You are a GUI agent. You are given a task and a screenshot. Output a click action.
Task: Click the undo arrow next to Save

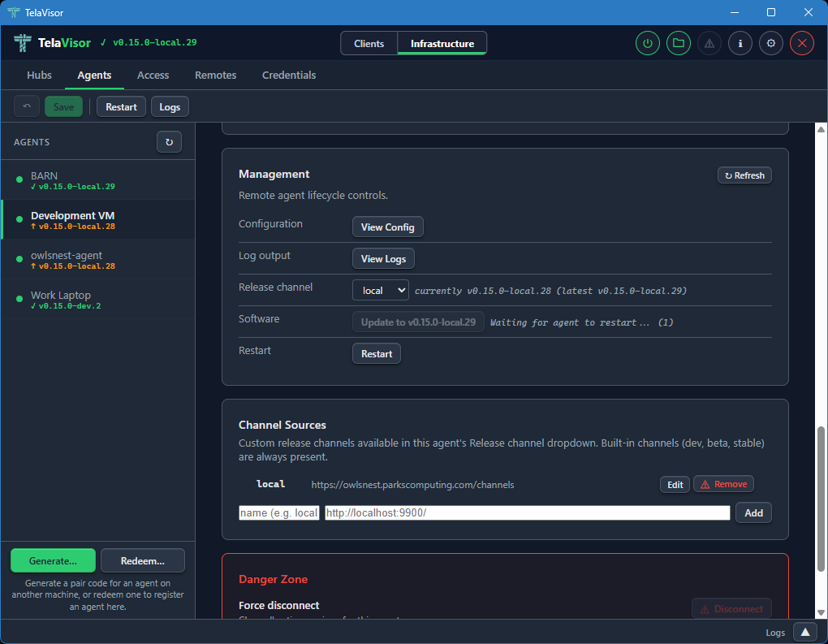[27, 106]
